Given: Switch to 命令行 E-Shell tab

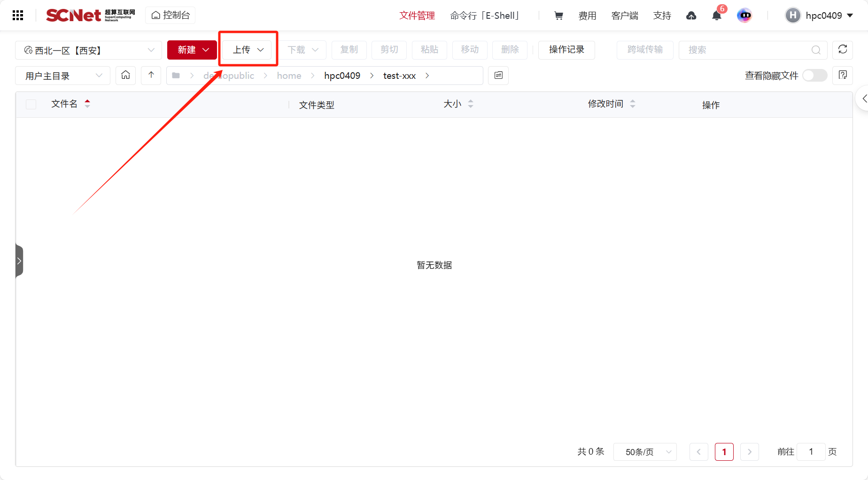Looking at the screenshot, I should click(485, 15).
